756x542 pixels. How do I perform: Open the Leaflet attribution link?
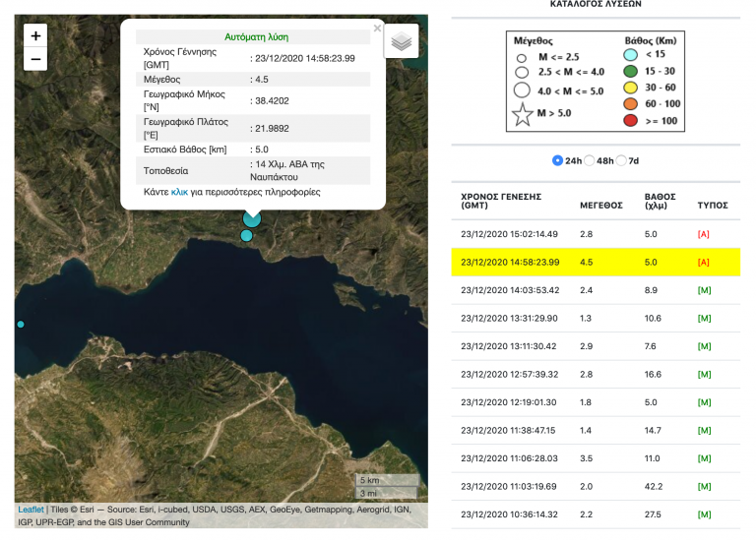click(31, 510)
